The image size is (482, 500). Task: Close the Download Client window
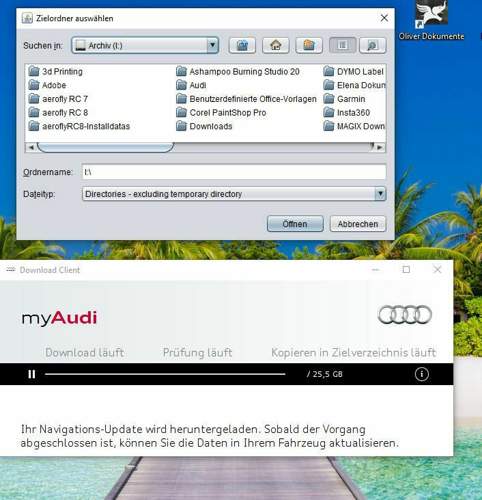[437, 269]
